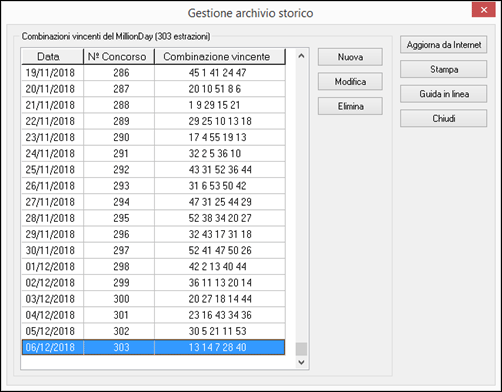Click combination 31 6 53 50 42
This screenshot has height=392, width=502.
tap(217, 186)
